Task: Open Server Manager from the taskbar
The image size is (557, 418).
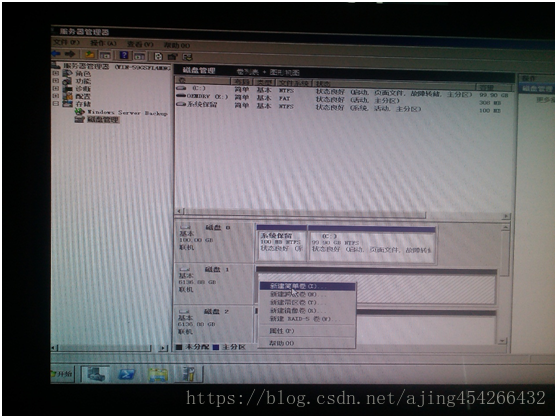Action: [96, 374]
